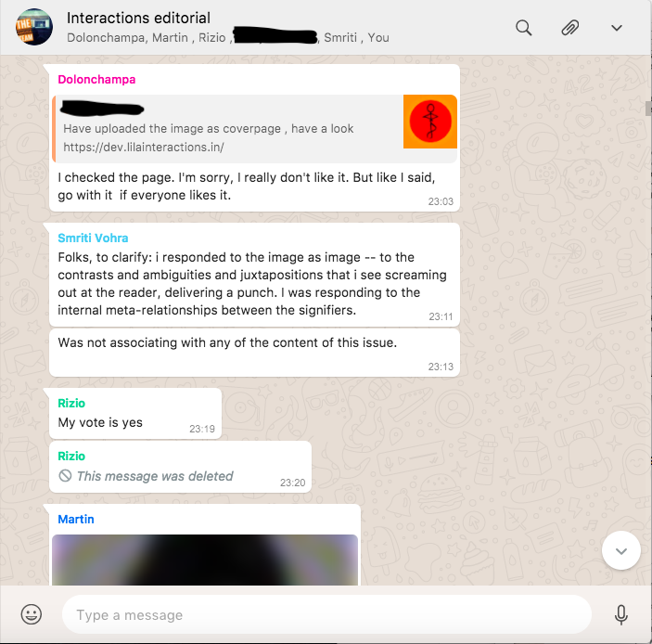Click the Interactions editorial group title
Viewport: 652px width, 644px height.
[x=138, y=18]
